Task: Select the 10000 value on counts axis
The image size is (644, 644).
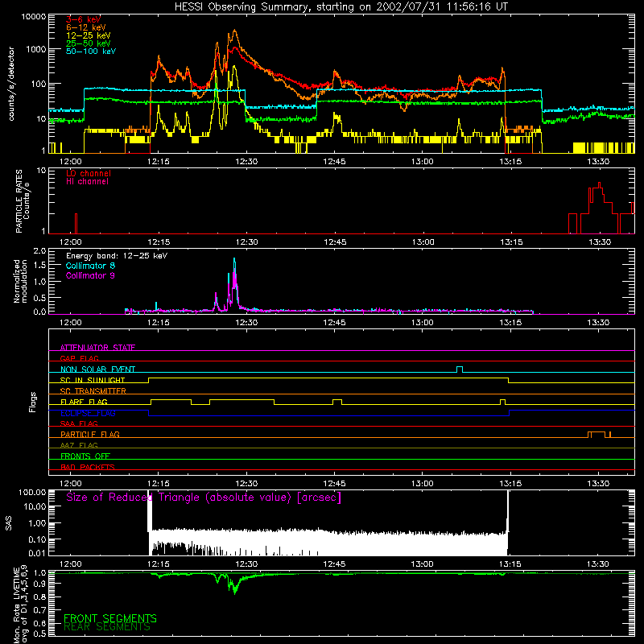Action: click(x=34, y=17)
